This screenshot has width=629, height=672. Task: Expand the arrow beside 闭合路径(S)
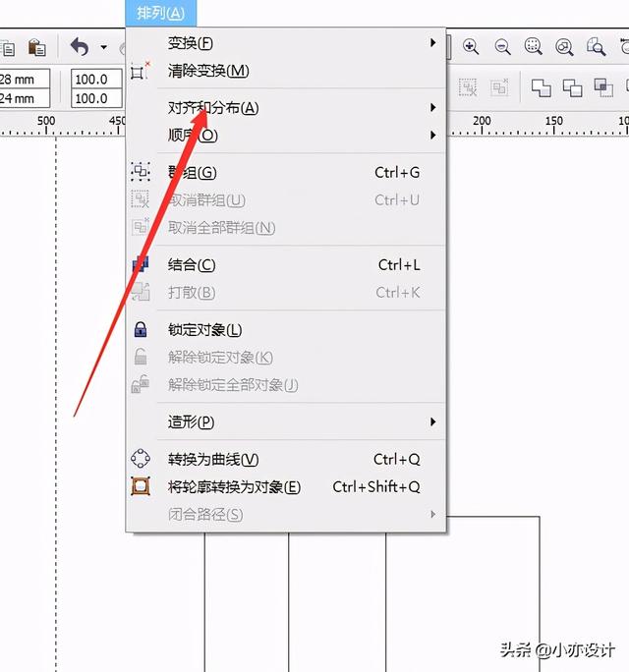(x=433, y=514)
